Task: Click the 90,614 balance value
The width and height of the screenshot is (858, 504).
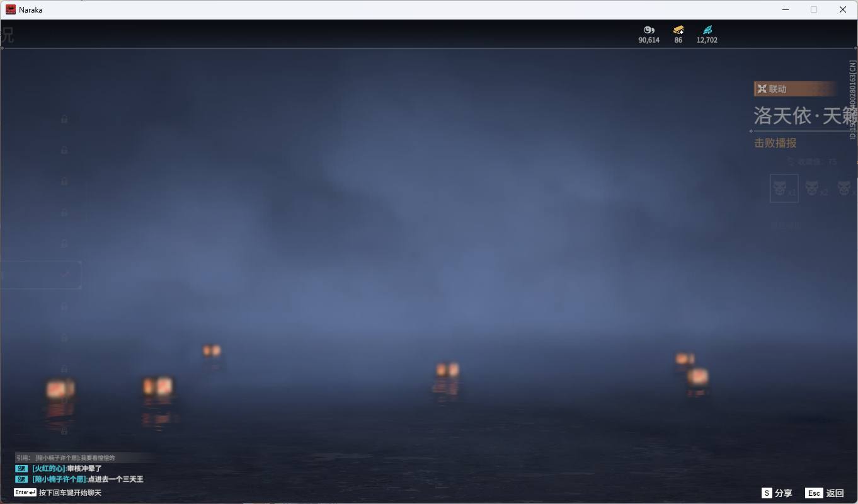Action: (x=649, y=40)
